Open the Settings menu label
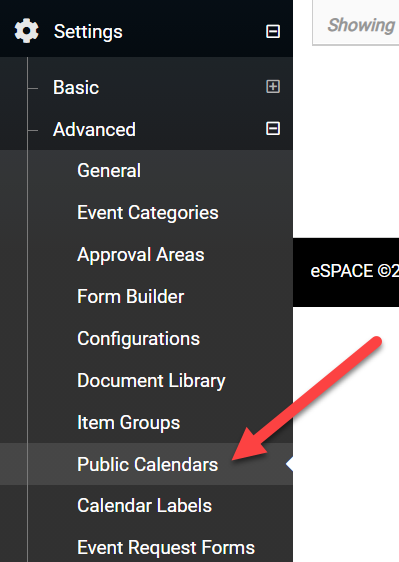 pyautogui.click(x=88, y=32)
